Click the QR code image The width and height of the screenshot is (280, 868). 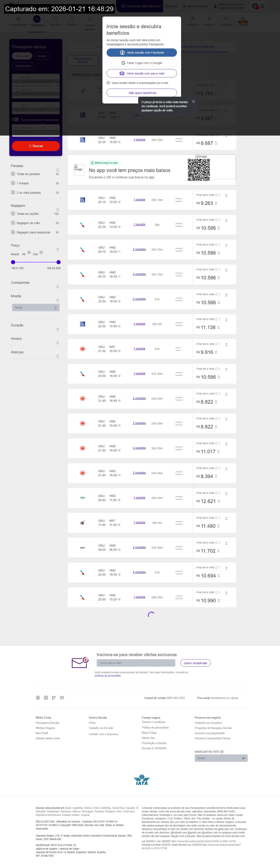point(199,170)
